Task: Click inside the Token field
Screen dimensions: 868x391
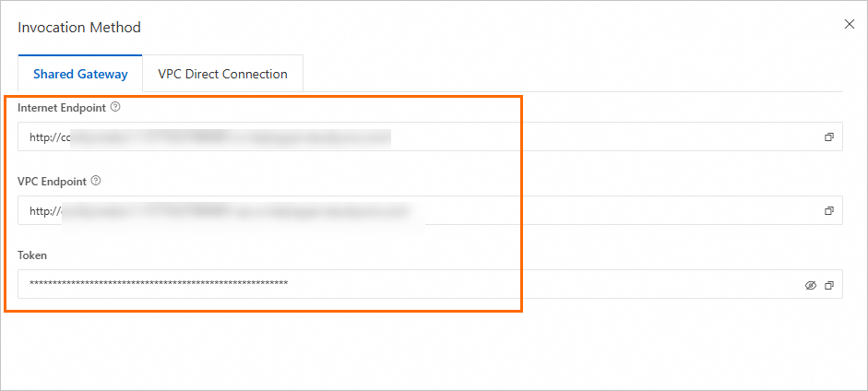Action: [553, 284]
